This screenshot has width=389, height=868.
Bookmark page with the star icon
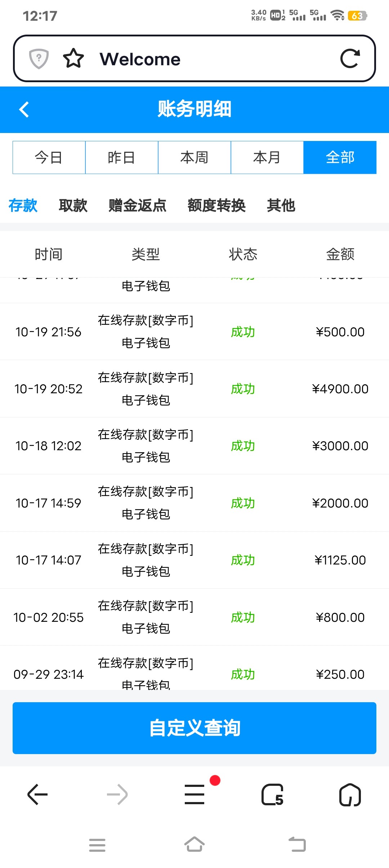[73, 58]
